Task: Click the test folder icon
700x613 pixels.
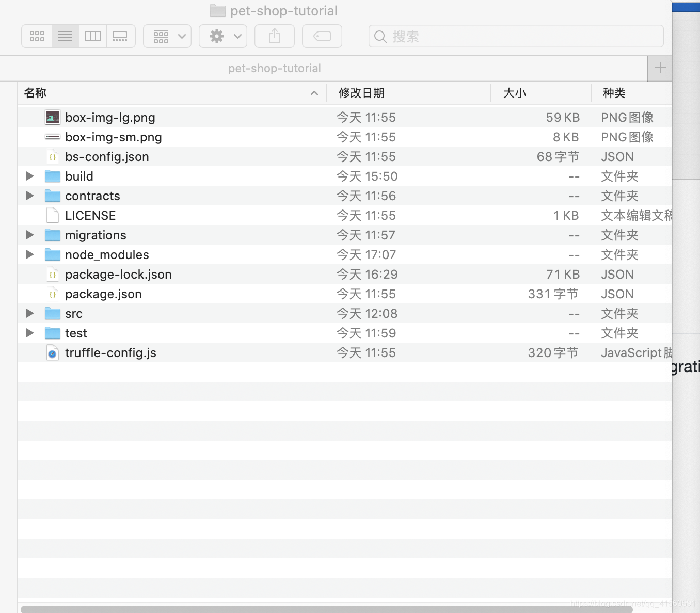Action: (x=52, y=333)
